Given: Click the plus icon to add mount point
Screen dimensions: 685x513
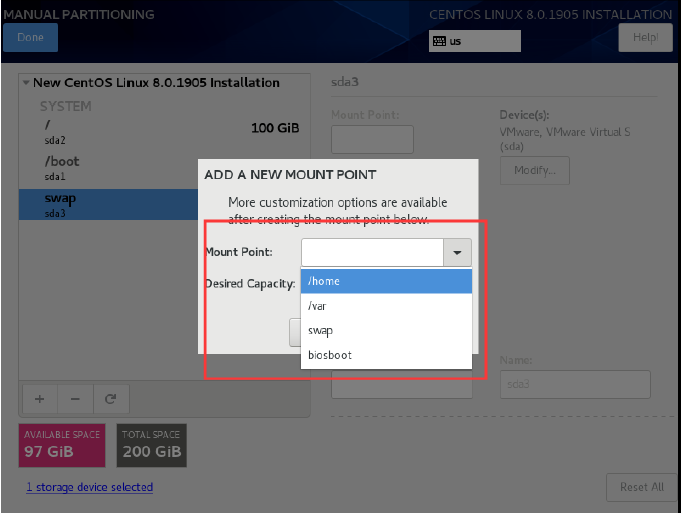Looking at the screenshot, I should click(x=40, y=399).
